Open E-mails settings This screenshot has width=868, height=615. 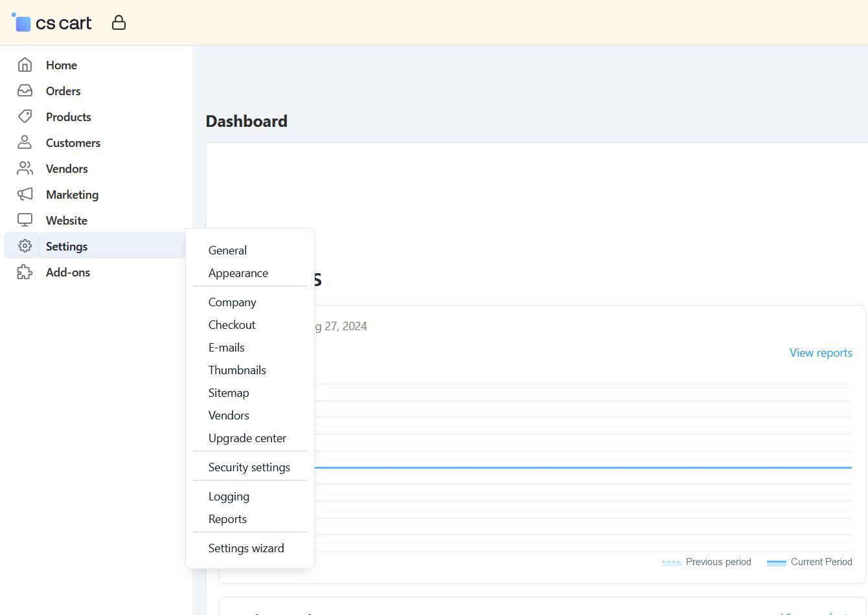click(x=227, y=348)
